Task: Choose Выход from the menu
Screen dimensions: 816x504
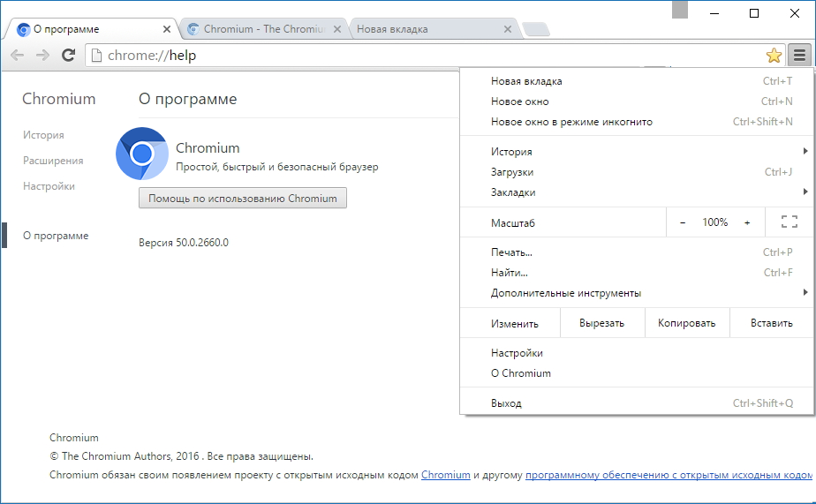Action: [637, 403]
